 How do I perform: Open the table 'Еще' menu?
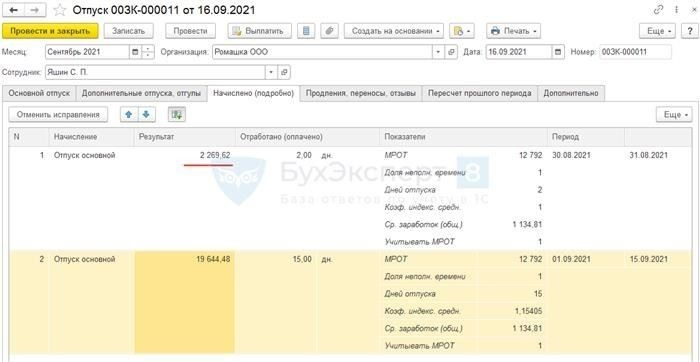tap(674, 115)
